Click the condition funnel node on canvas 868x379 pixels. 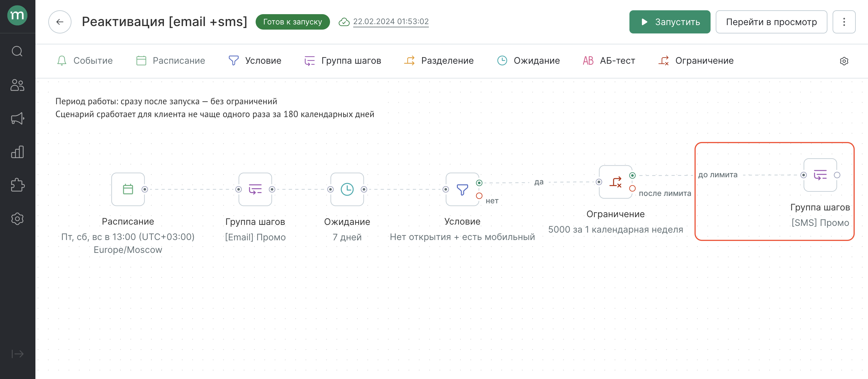click(x=462, y=189)
